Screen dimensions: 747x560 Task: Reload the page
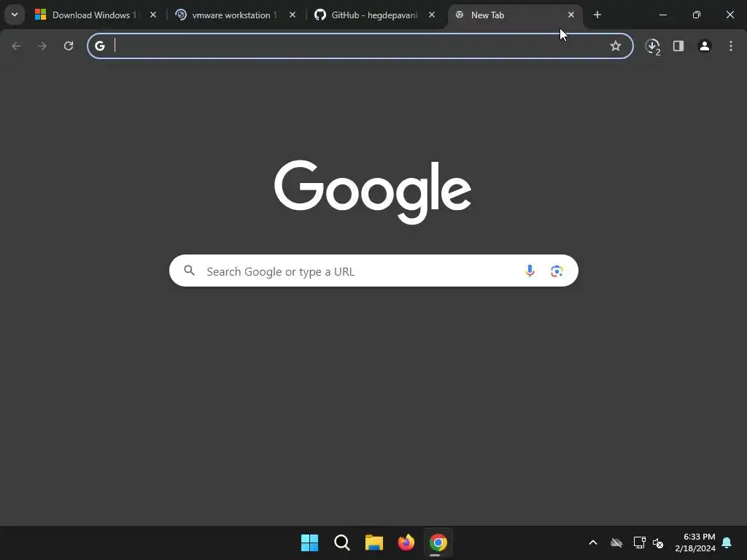point(69,46)
